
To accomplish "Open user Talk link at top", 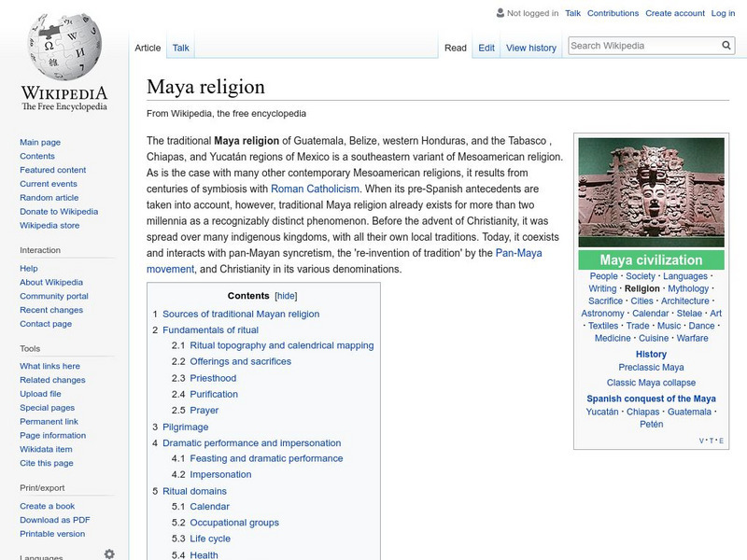I will pos(572,13).
